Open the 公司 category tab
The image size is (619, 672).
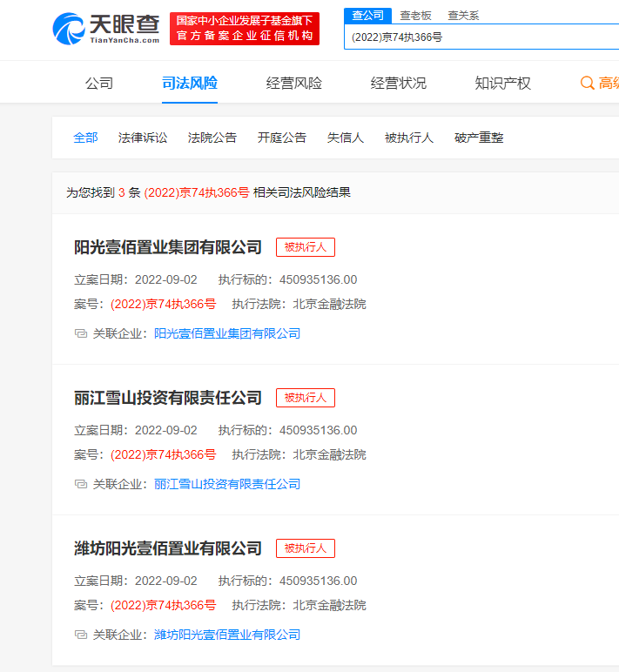pos(99,84)
